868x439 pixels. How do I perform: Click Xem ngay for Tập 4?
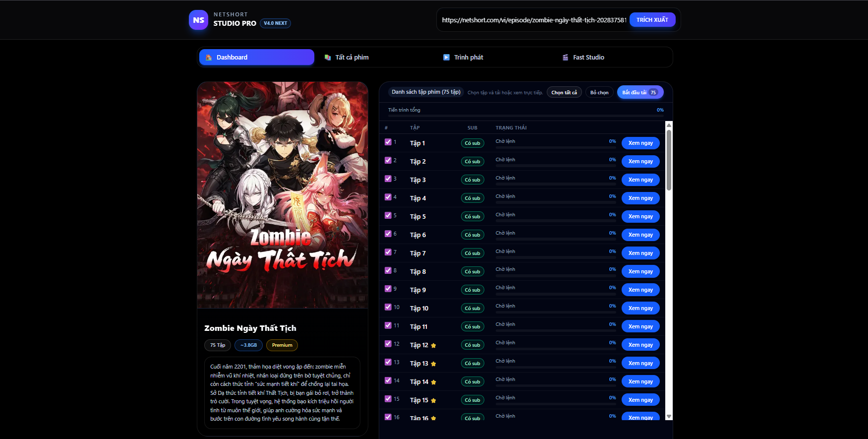coord(640,198)
